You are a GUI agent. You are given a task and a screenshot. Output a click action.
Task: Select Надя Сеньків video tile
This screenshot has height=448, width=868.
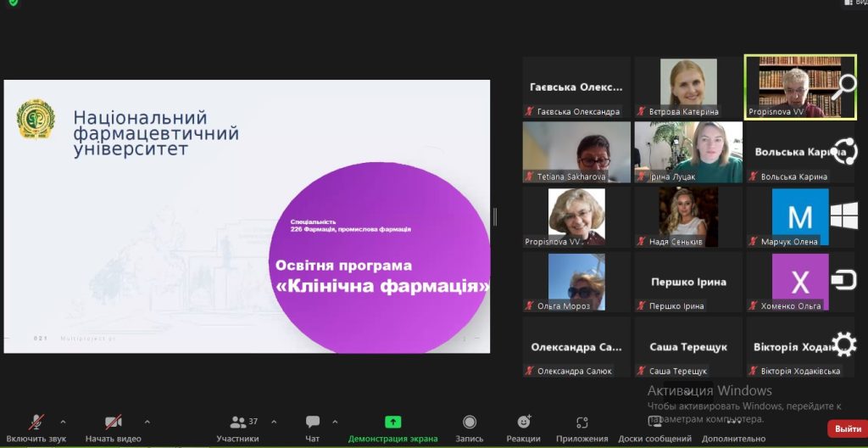688,217
